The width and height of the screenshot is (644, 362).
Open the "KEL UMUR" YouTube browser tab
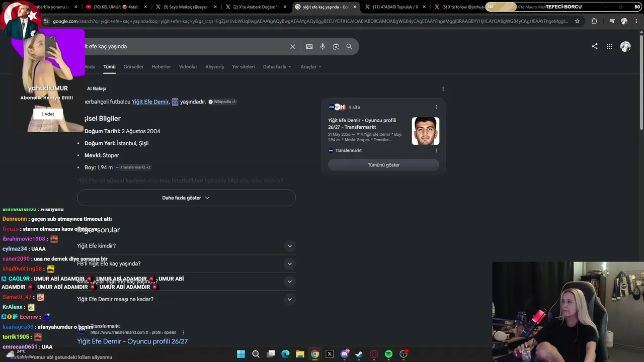coord(116,7)
